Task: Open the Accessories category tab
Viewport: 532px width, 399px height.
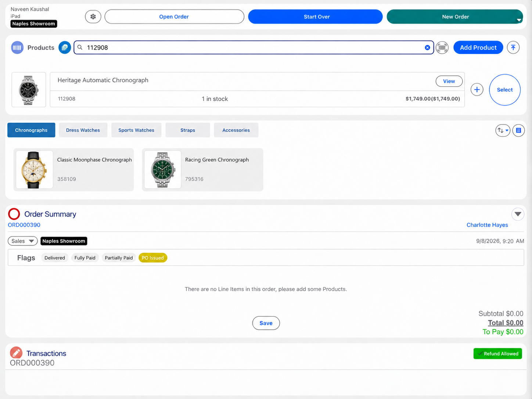Action: click(236, 130)
